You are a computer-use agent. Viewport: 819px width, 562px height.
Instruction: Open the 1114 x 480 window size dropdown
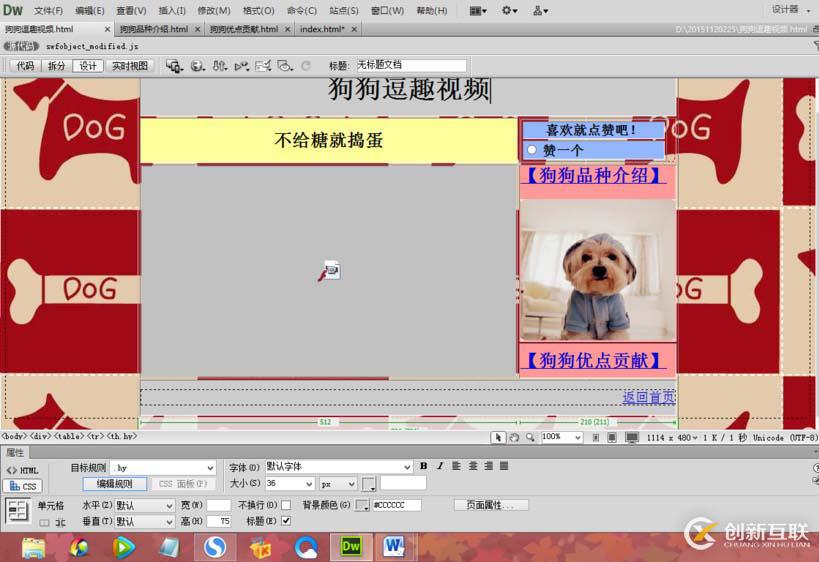672,438
